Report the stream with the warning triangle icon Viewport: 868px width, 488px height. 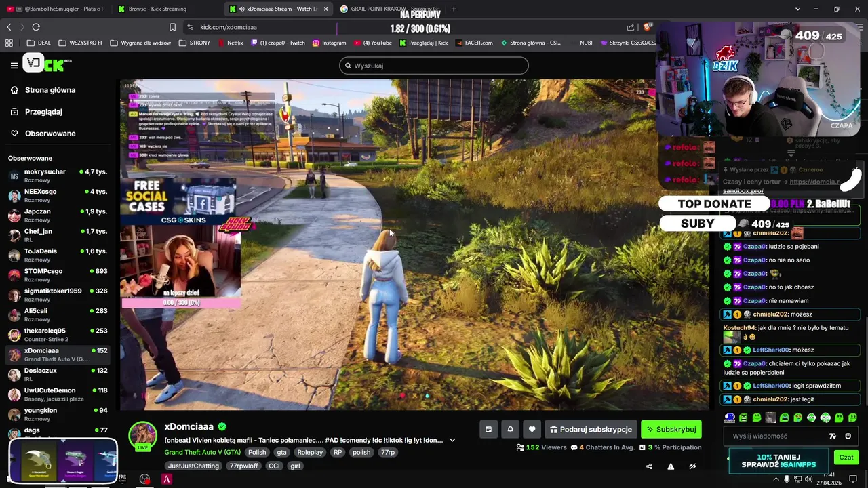pos(671,466)
